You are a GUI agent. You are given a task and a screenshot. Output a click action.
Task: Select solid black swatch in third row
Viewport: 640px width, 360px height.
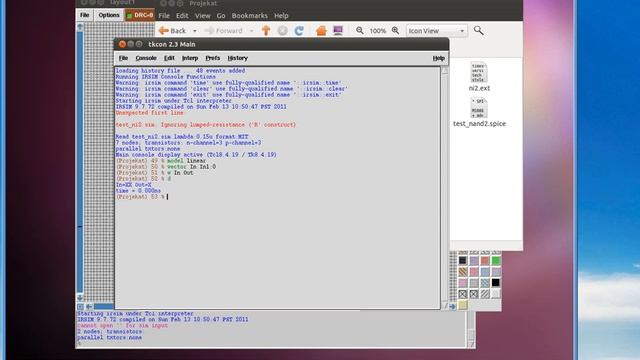pyautogui.click(x=496, y=282)
